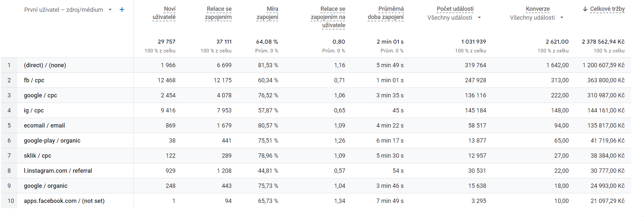Sort by Noví uživatelé column header
This screenshot has height=217, width=644.
pyautogui.click(x=164, y=13)
